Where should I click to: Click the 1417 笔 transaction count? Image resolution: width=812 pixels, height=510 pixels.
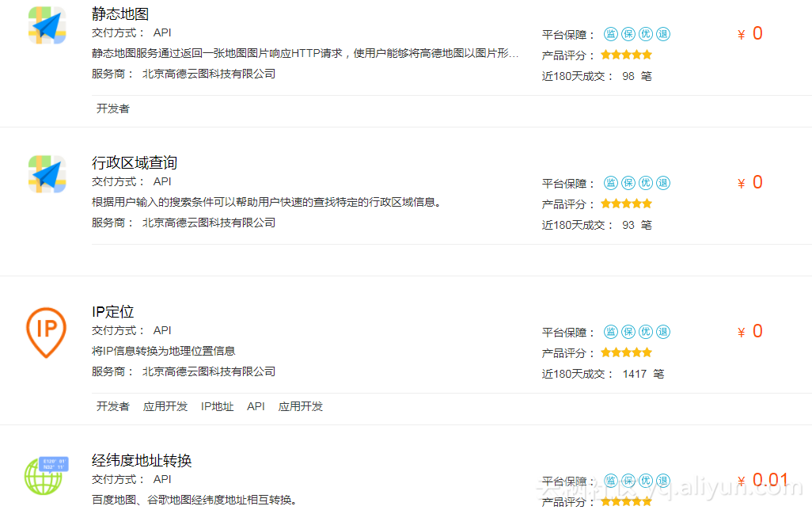click(x=643, y=374)
